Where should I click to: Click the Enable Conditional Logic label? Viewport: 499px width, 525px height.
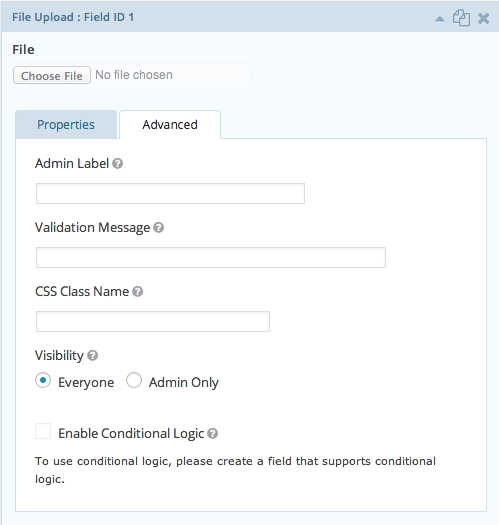(x=131, y=434)
